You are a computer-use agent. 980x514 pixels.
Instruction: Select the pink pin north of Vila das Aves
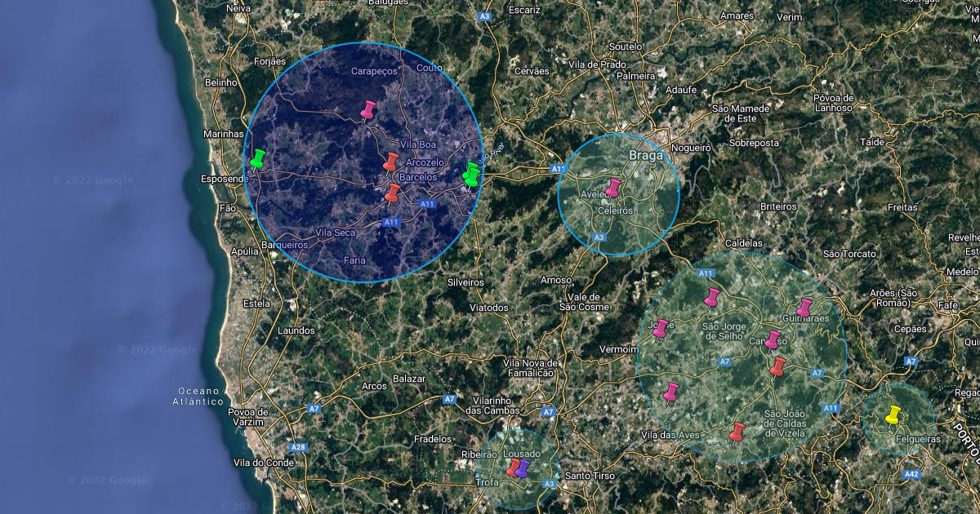[671, 392]
